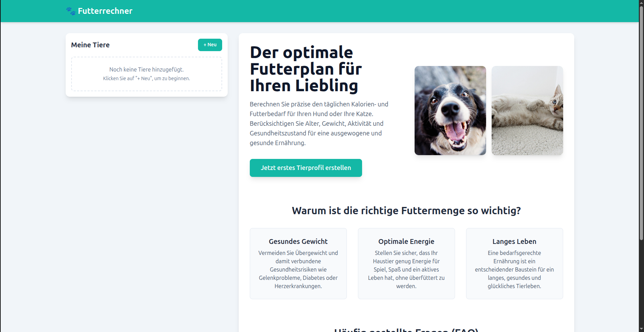Click the 'Der optimale Futterplan' main headline
Viewport: 644px width, 332px height.
[305, 69]
